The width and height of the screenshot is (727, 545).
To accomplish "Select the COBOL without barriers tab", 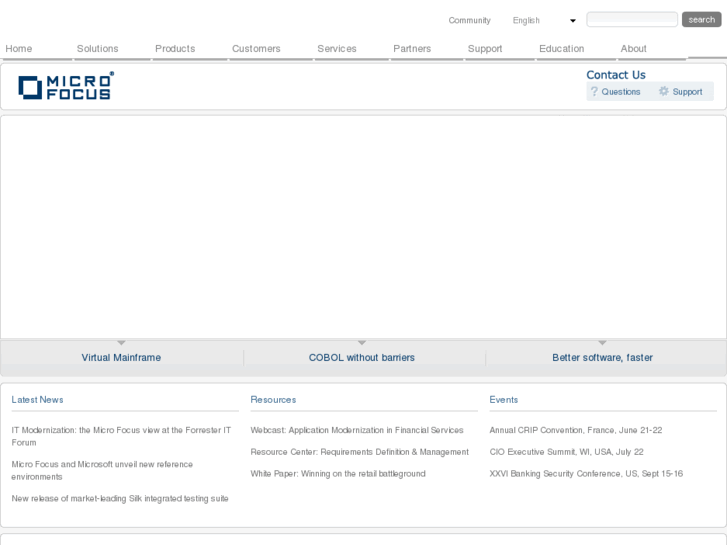I will coord(362,358).
